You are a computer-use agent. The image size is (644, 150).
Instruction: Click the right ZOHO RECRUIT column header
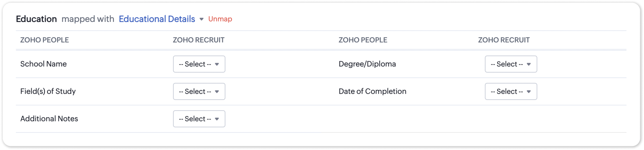pos(504,40)
